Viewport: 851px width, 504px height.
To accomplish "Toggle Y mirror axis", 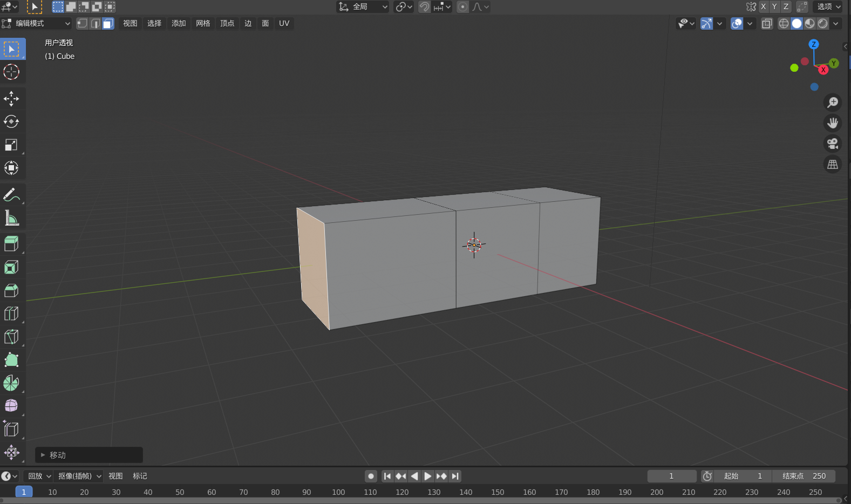I will coord(774,6).
